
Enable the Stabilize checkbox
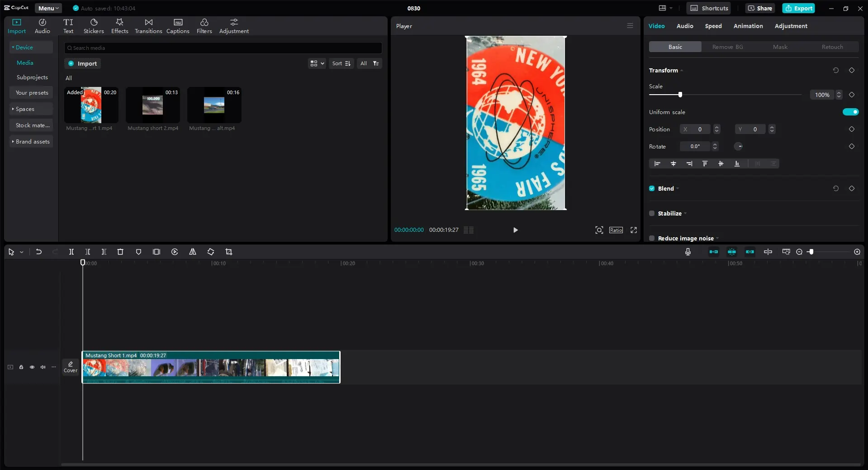[652, 213]
